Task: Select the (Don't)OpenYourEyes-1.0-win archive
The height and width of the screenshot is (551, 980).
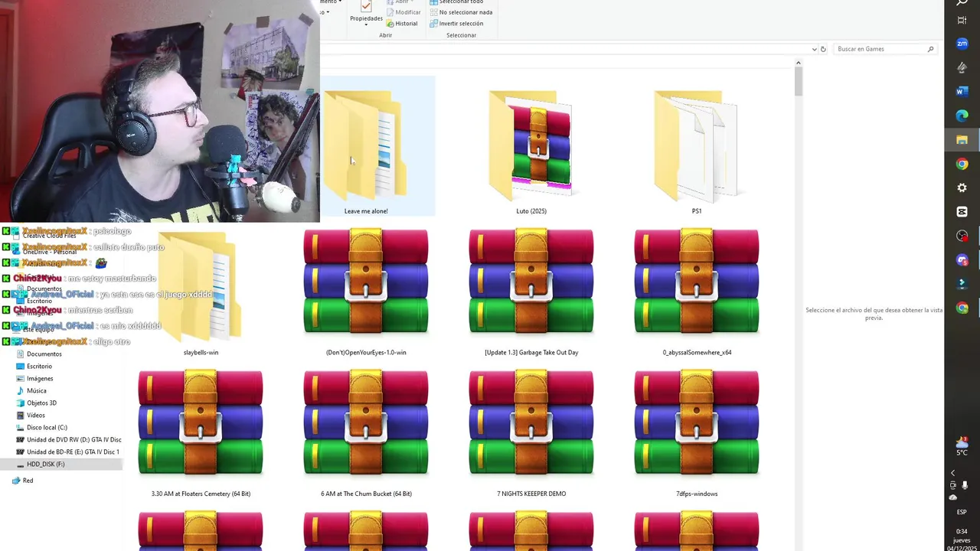Action: click(x=366, y=293)
